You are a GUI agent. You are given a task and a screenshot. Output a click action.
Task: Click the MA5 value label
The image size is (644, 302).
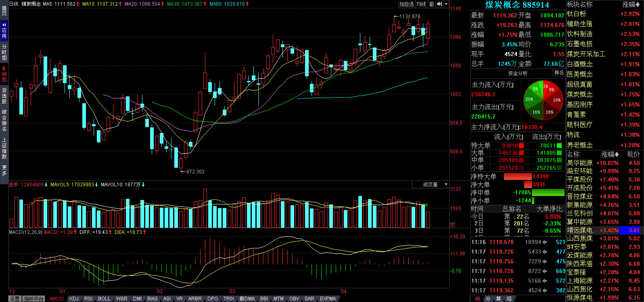[61, 4]
